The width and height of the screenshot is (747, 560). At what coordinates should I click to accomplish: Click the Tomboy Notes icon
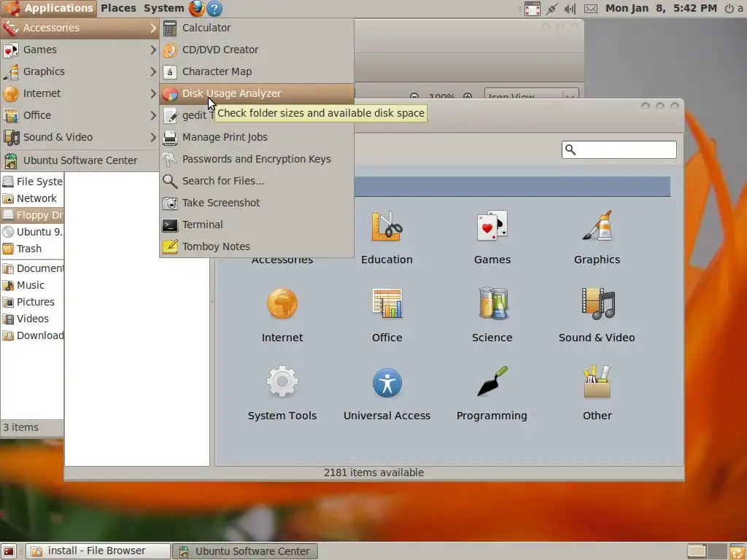pos(169,247)
